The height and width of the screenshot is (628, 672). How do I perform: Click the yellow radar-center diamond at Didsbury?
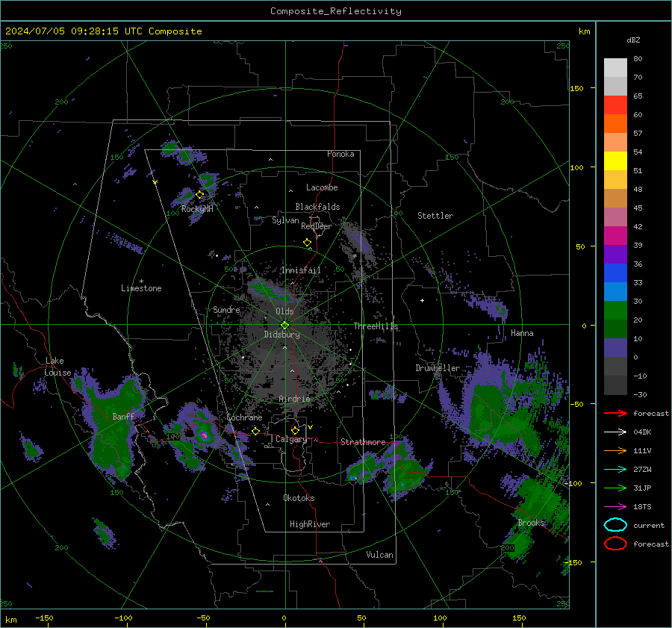tap(284, 325)
